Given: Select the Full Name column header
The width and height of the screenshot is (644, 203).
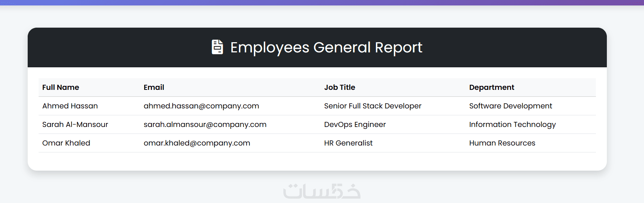Looking at the screenshot, I should [60, 87].
